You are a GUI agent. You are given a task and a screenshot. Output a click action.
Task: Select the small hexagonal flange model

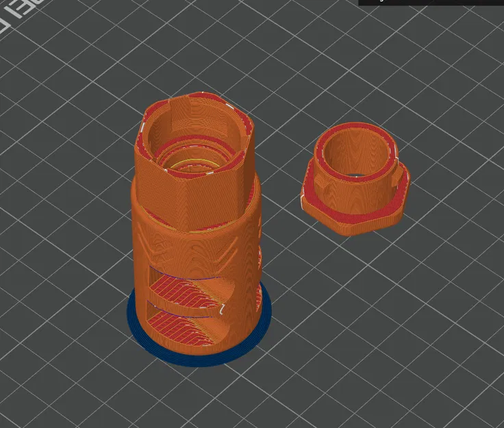[355, 179]
